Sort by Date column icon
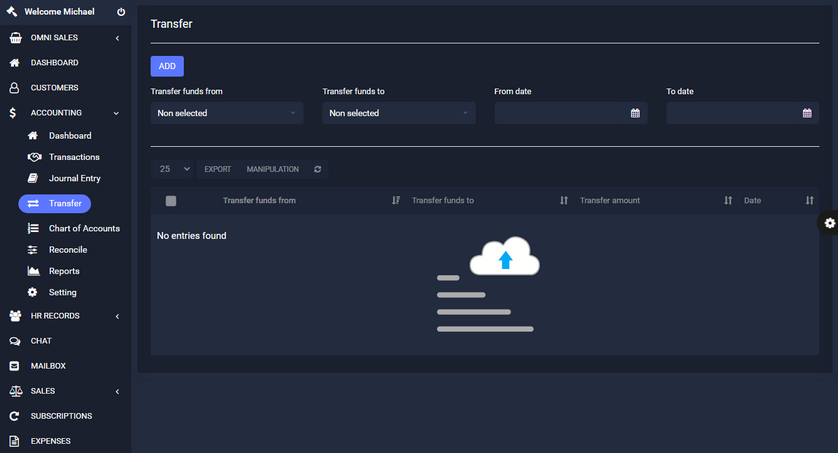Image resolution: width=838 pixels, height=453 pixels. 809,200
